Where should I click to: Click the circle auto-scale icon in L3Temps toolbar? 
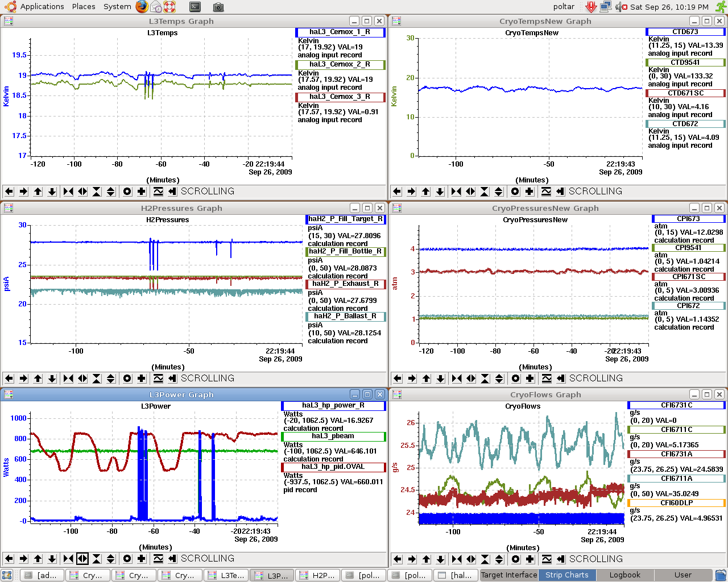pos(127,192)
